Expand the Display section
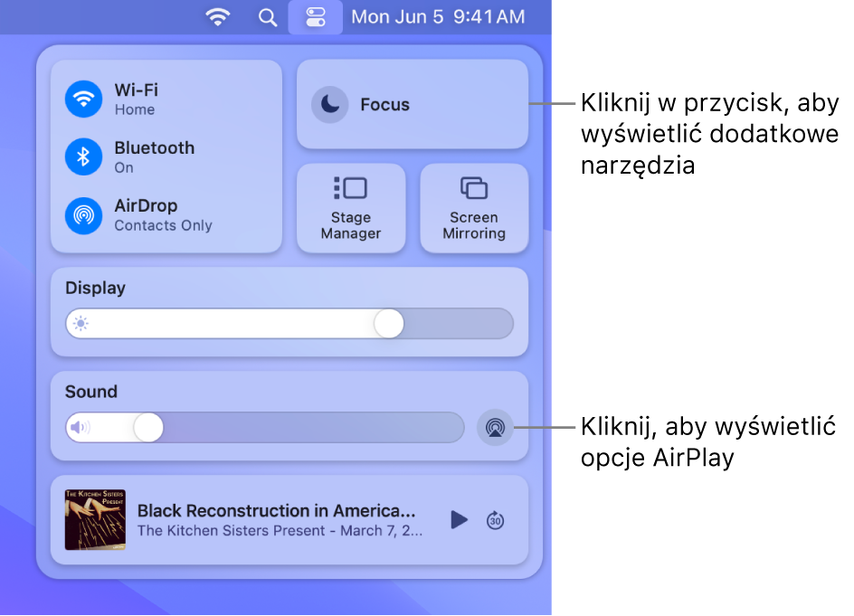Viewport: 854px width, 616px height. [x=95, y=288]
